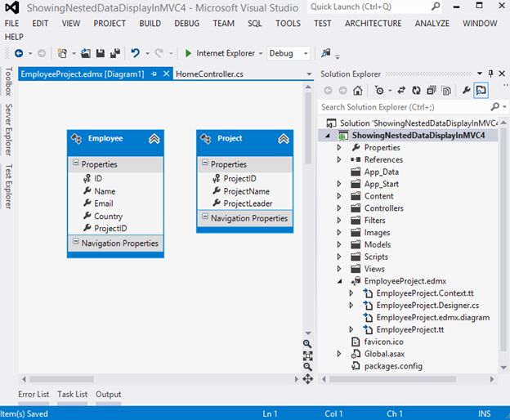Click the Project entity icon in header
The width and height of the screenshot is (510, 420).
pyautogui.click(x=206, y=138)
